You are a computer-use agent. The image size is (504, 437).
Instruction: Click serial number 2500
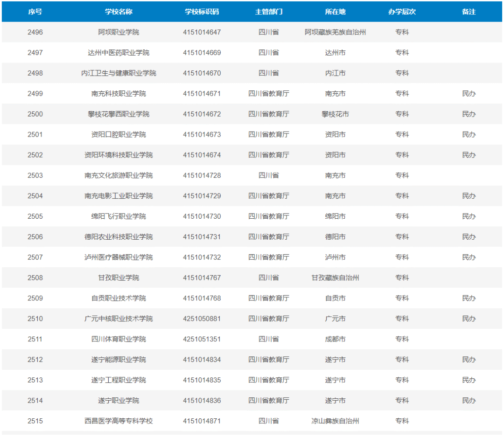(x=35, y=114)
